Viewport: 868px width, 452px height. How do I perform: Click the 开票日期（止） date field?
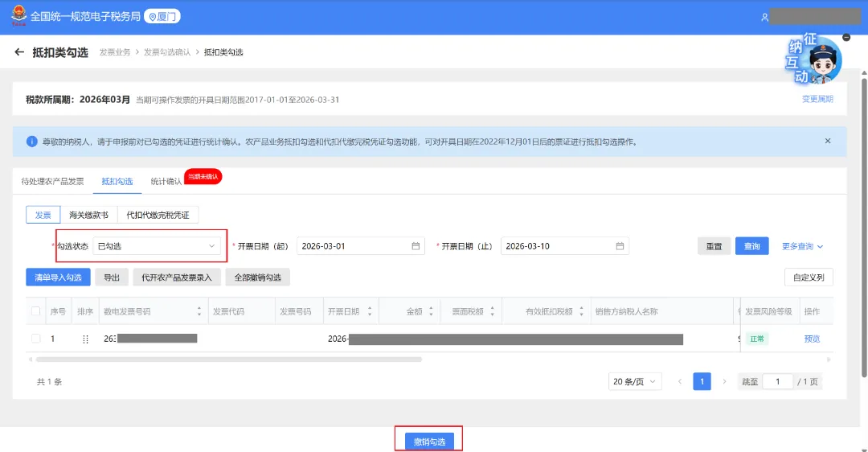pyautogui.click(x=565, y=246)
